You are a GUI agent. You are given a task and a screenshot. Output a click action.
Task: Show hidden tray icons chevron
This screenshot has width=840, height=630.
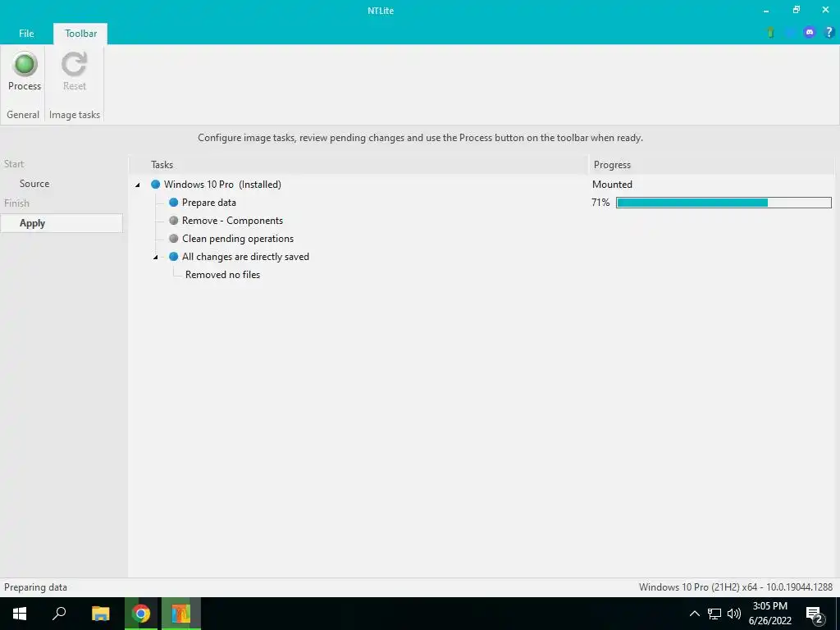694,614
